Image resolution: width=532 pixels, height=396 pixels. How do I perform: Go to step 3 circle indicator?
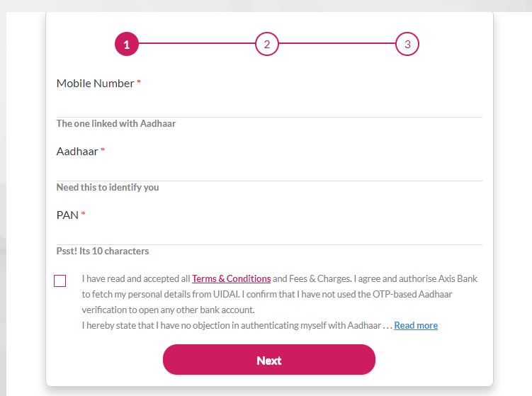pyautogui.click(x=407, y=44)
